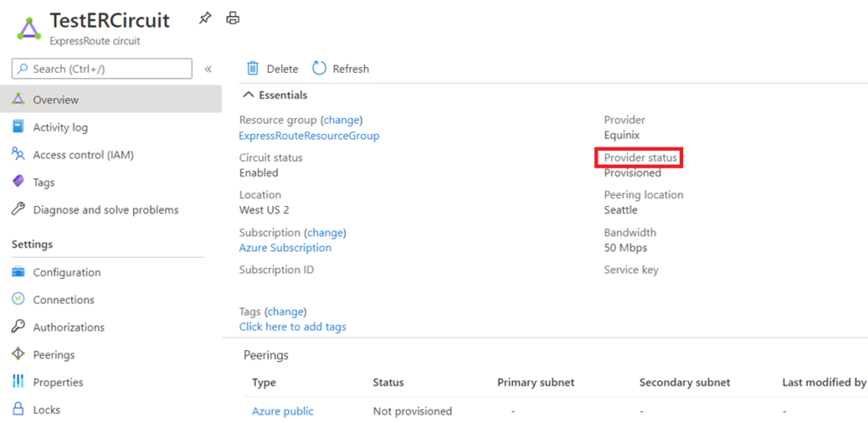Click the Configuration toolbox icon

tap(19, 272)
